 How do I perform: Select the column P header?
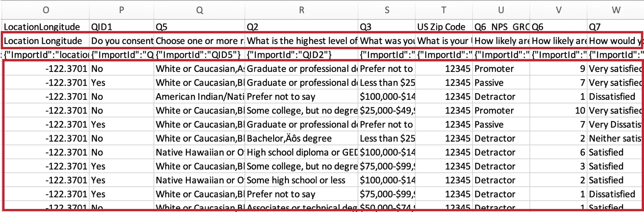pyautogui.click(x=121, y=10)
